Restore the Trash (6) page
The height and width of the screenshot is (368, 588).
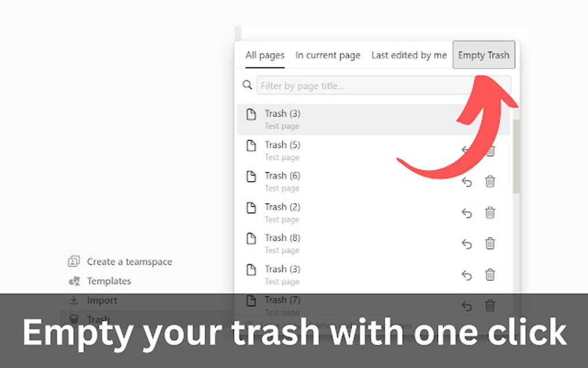click(x=466, y=182)
